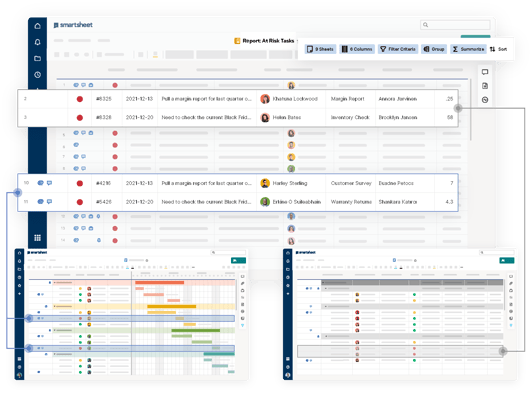Screen dimensions: 531x396
Task: Click teal Share button in bottom-right window
Action: pyautogui.click(x=507, y=260)
